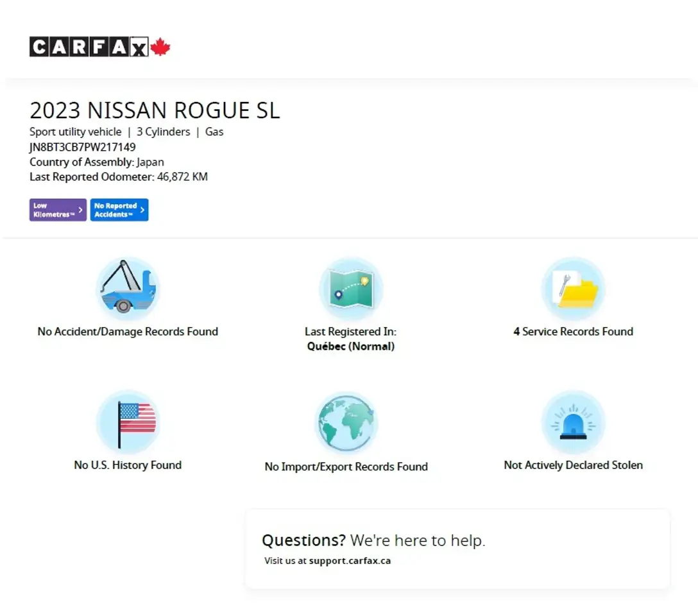Click Country of Assembly: Japan text
This screenshot has width=698, height=616.
point(97,162)
